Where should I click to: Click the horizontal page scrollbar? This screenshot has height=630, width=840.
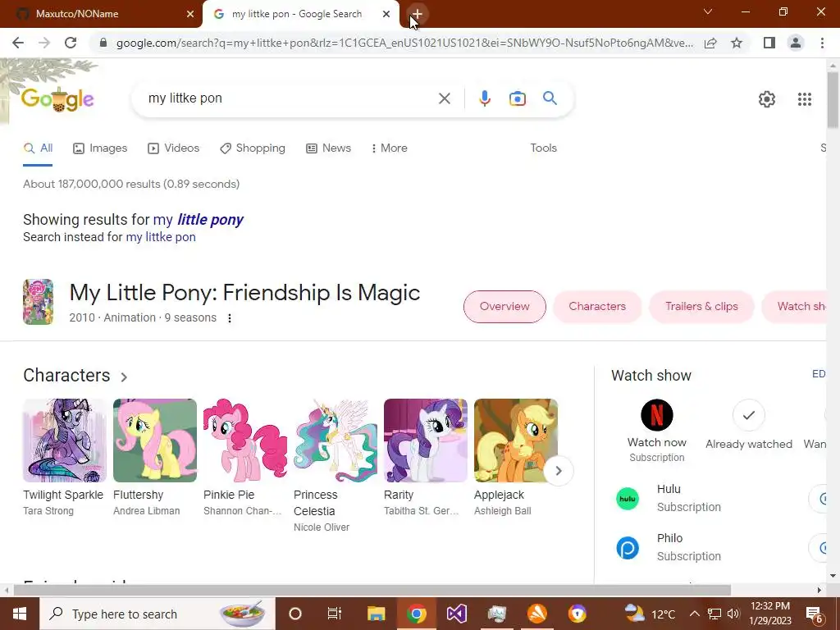pyautogui.click(x=372, y=590)
